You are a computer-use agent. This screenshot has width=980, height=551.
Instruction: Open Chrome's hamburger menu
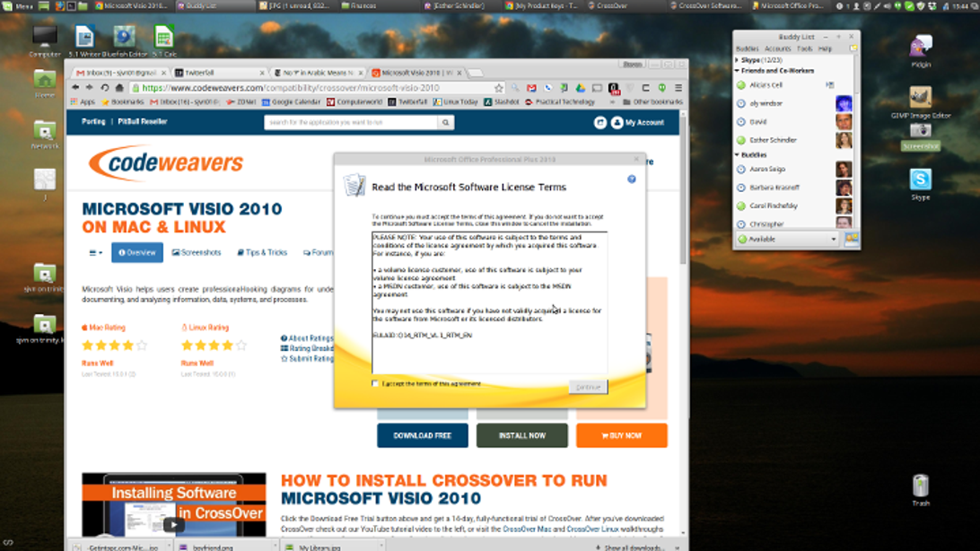tap(678, 88)
